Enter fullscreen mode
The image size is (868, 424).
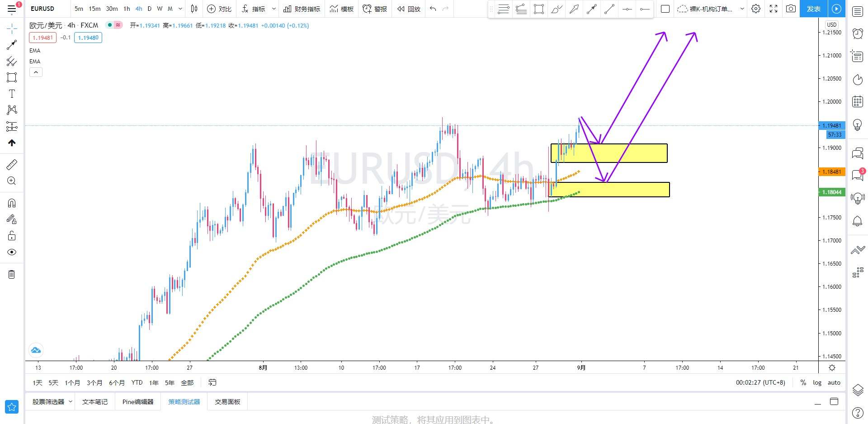[774, 9]
